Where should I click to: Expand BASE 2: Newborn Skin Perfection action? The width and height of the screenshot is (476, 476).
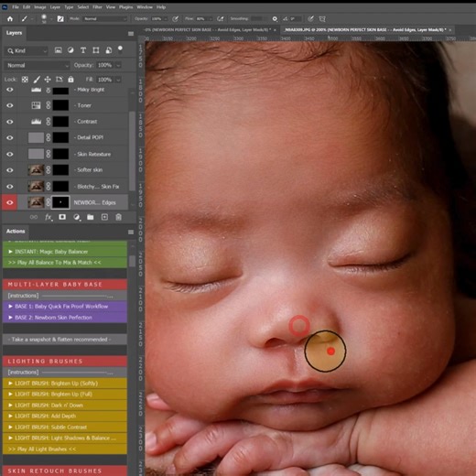click(x=10, y=318)
